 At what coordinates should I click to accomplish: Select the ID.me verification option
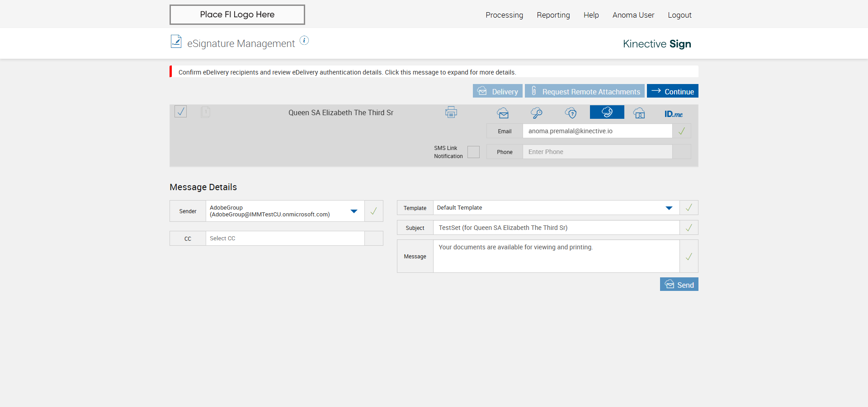tap(673, 114)
